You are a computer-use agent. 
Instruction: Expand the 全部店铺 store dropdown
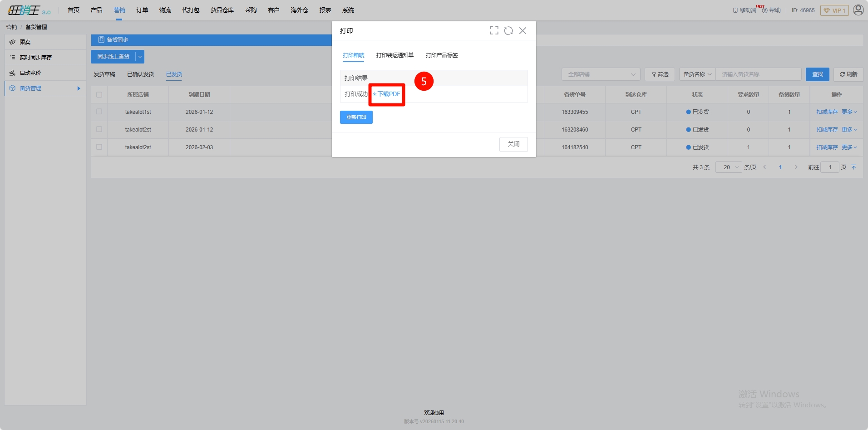click(601, 74)
